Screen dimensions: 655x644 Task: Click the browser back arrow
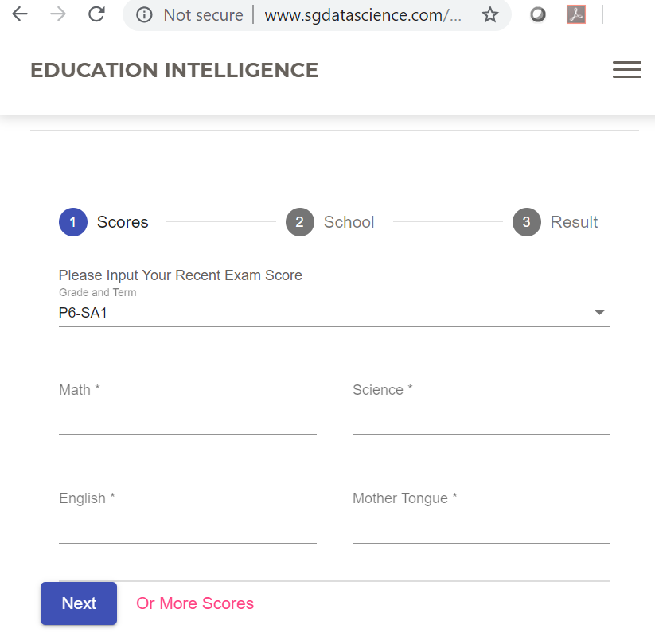point(19,14)
